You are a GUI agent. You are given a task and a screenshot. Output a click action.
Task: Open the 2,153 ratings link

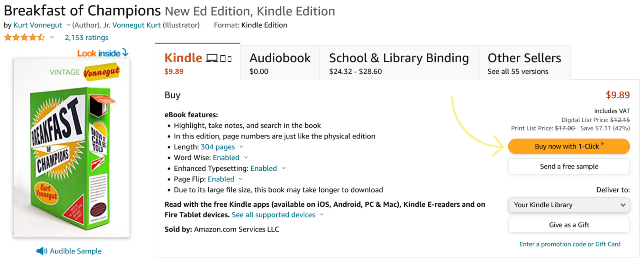pos(86,37)
